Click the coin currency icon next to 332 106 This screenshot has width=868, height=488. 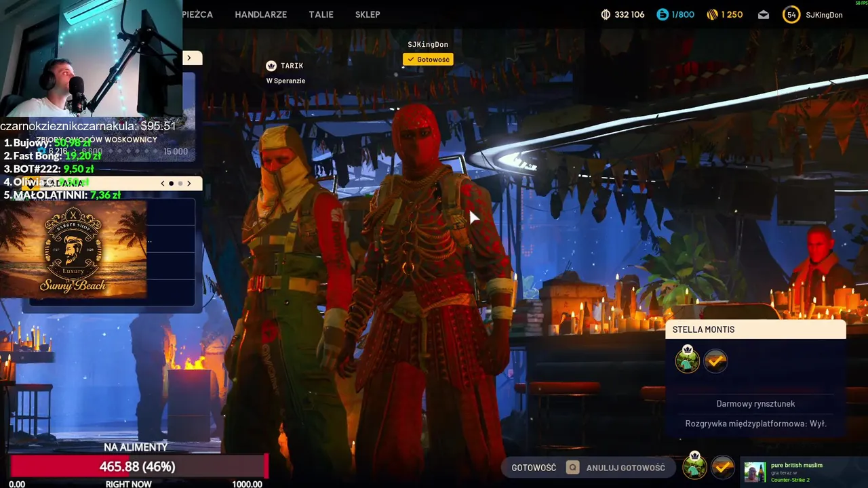(x=606, y=14)
